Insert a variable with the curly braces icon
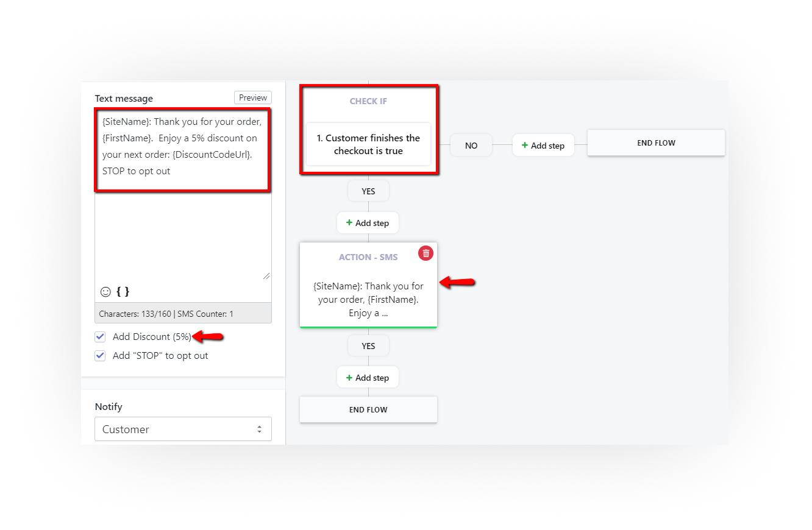The image size is (812, 530). (x=123, y=292)
